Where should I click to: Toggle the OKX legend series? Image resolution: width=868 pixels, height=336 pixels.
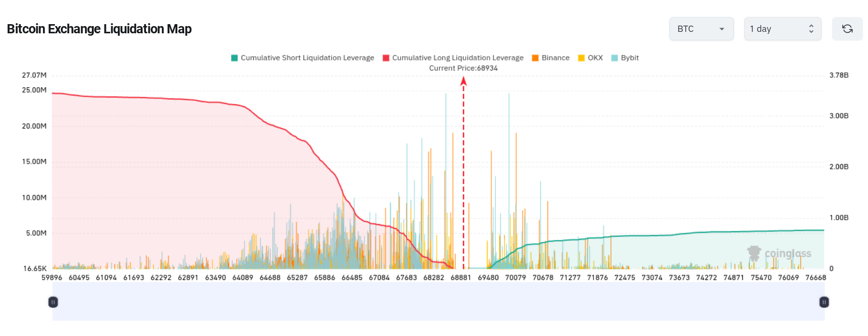point(591,58)
